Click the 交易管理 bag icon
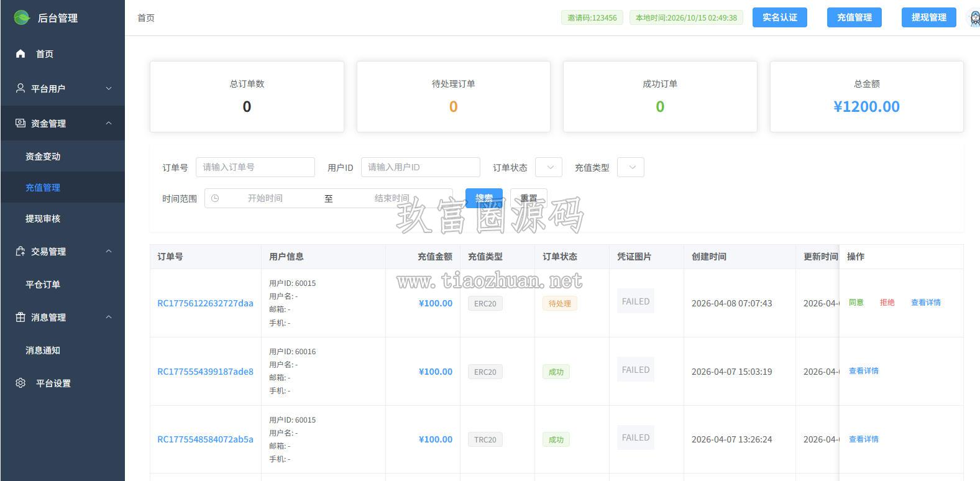Image resolution: width=980 pixels, height=481 pixels. coord(21,251)
